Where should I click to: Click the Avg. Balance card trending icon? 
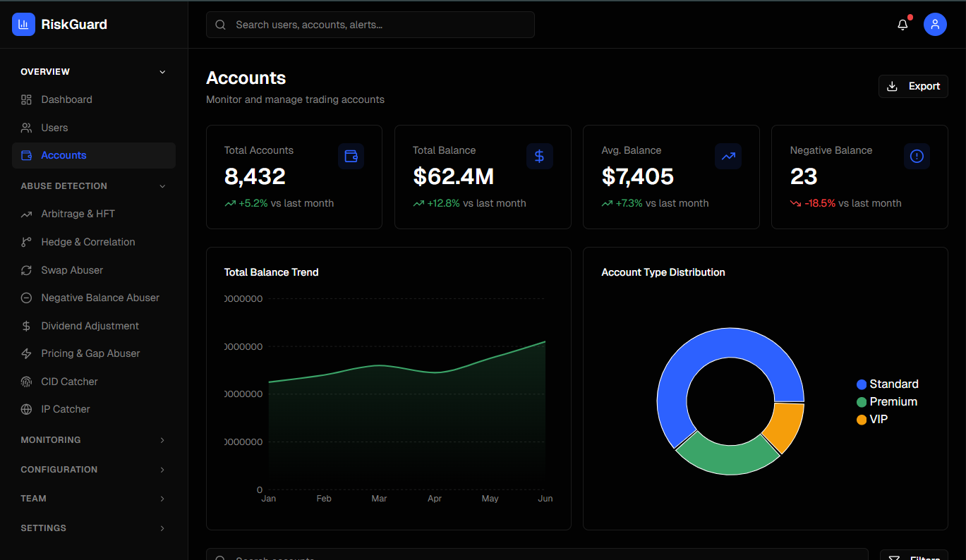click(727, 156)
